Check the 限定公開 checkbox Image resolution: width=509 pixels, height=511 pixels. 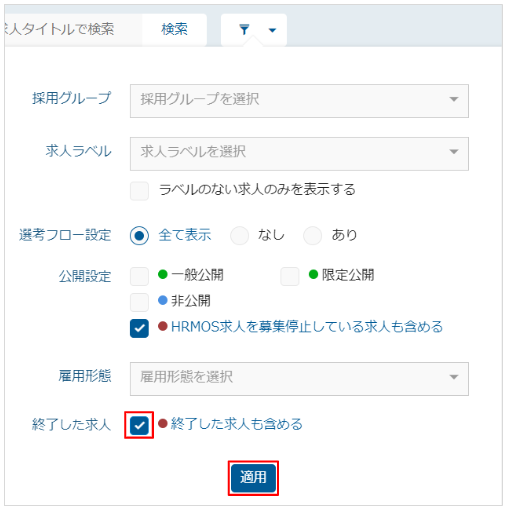click(290, 276)
